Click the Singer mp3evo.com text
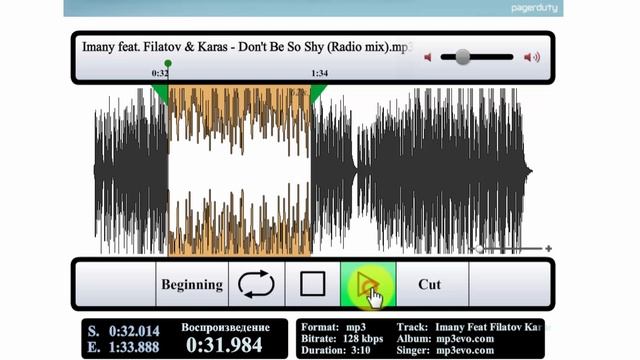The width and height of the screenshot is (640, 360). (445, 350)
